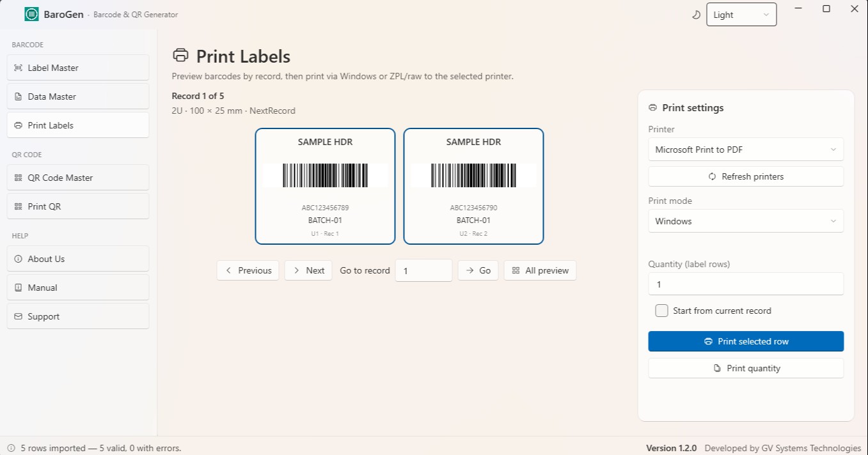
Task: Click the Go button
Action: pos(478,270)
